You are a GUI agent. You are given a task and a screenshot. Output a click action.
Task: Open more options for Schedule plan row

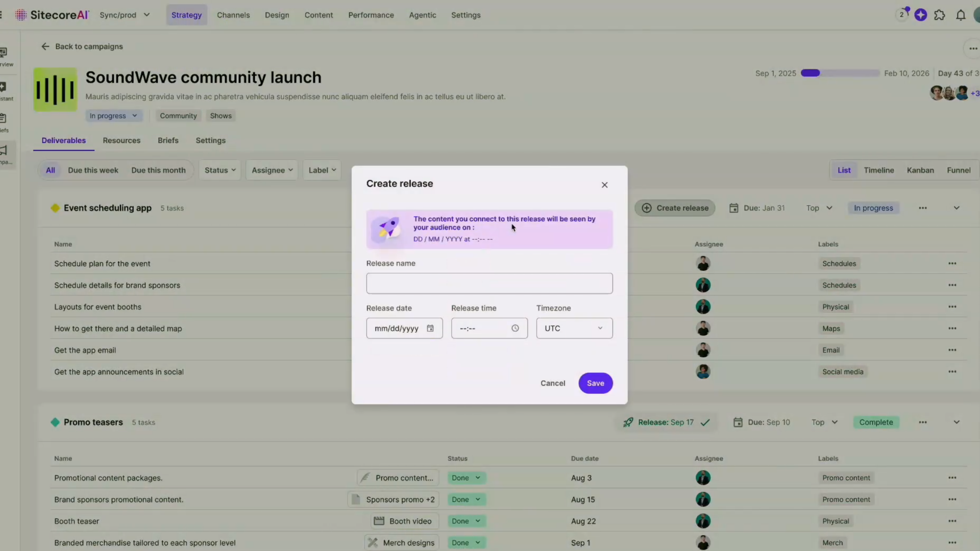(x=952, y=264)
